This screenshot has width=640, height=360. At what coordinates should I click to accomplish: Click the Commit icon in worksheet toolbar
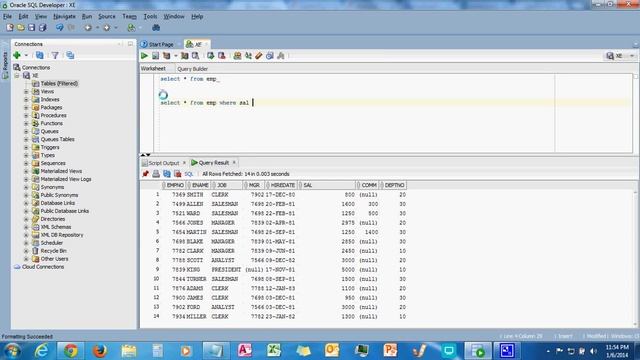click(211, 56)
